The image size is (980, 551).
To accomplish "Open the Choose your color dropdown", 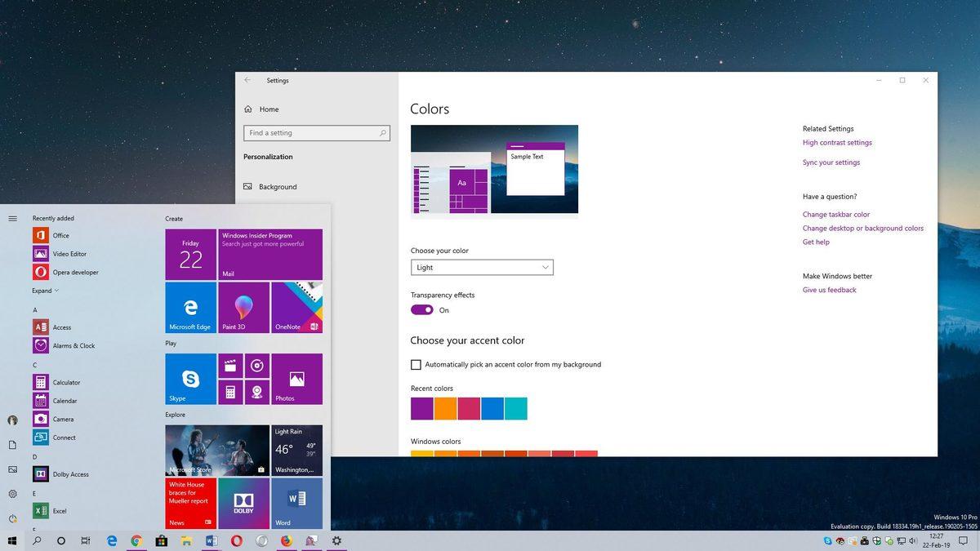I will pyautogui.click(x=482, y=267).
